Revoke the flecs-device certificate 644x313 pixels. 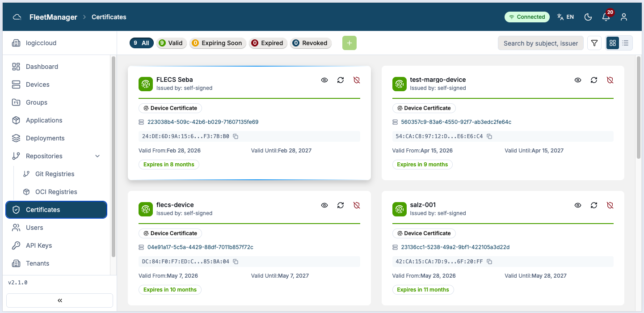point(357,205)
